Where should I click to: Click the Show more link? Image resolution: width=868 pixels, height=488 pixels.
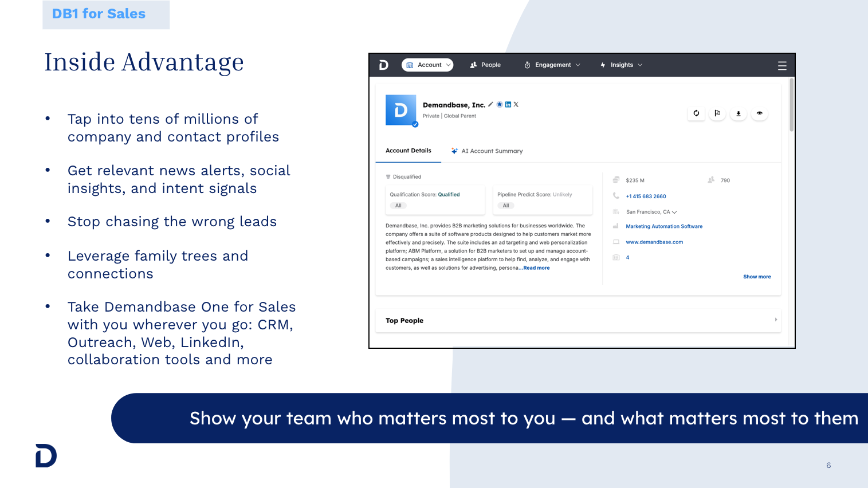point(757,277)
